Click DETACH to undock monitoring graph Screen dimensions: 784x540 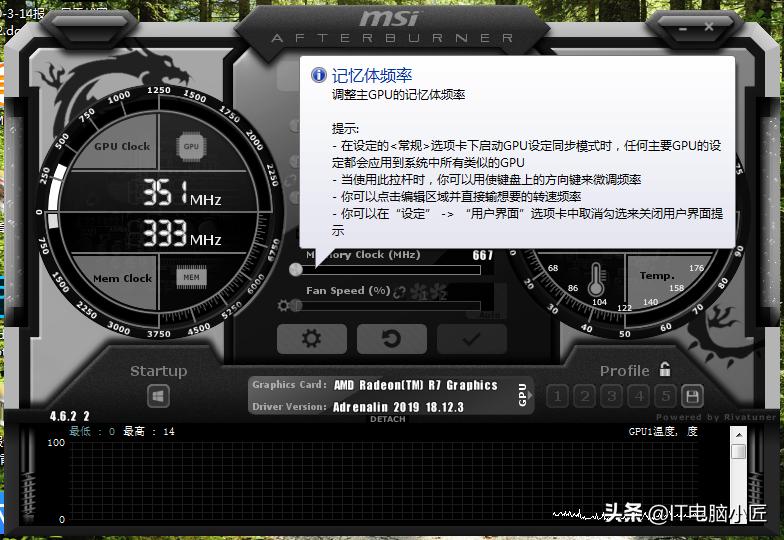[388, 420]
